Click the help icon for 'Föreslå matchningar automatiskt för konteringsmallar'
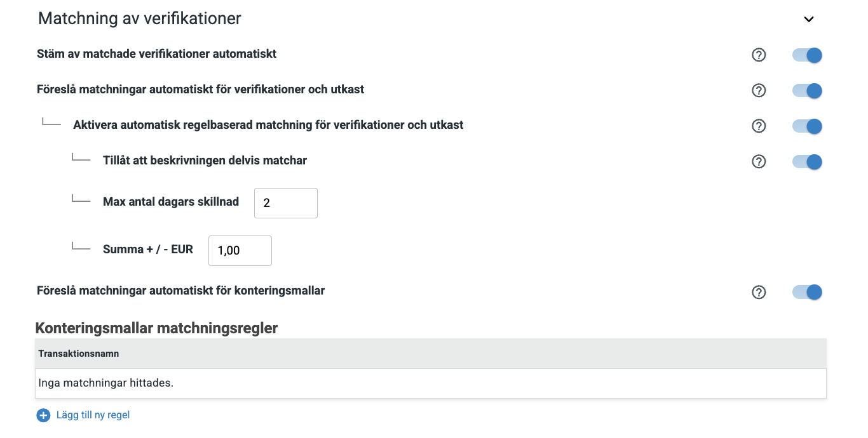 [x=759, y=292]
